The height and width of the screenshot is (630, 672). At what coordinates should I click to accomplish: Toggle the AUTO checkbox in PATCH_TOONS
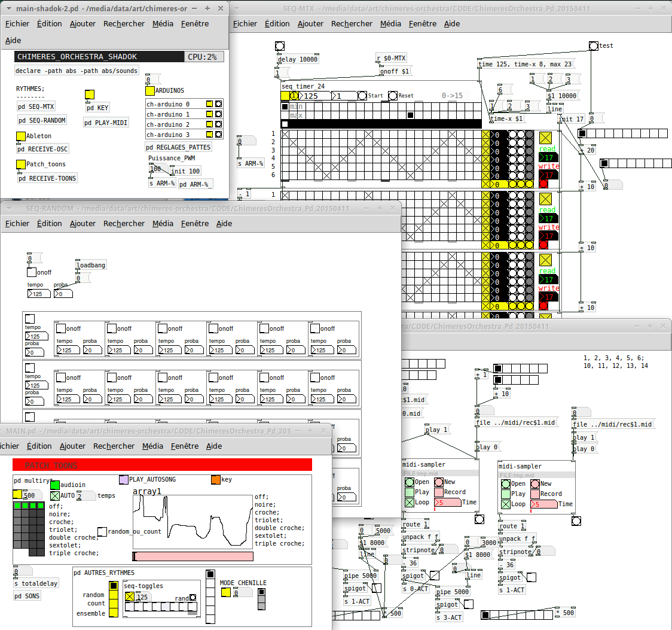pyautogui.click(x=55, y=496)
